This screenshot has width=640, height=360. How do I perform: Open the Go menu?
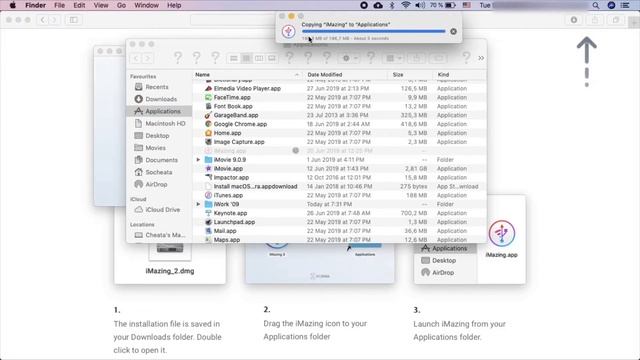[x=121, y=5]
